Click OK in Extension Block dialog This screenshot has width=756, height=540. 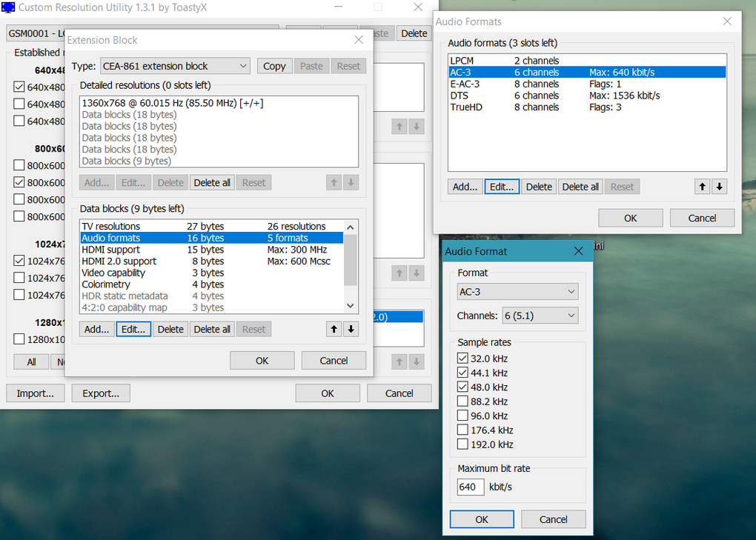click(262, 360)
